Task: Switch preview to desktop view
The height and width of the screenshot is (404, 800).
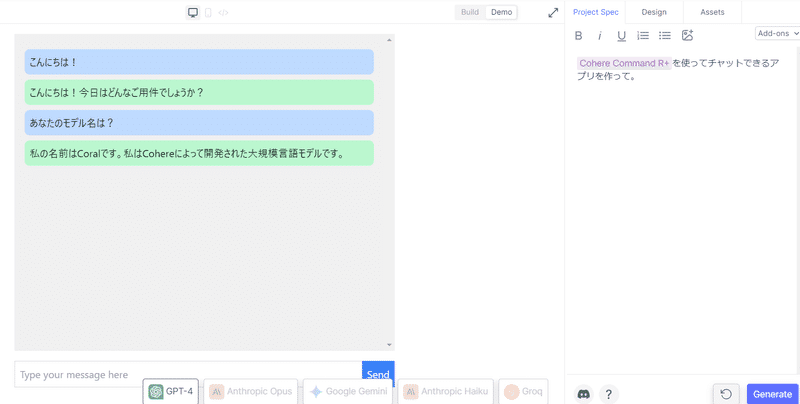Action: (193, 13)
